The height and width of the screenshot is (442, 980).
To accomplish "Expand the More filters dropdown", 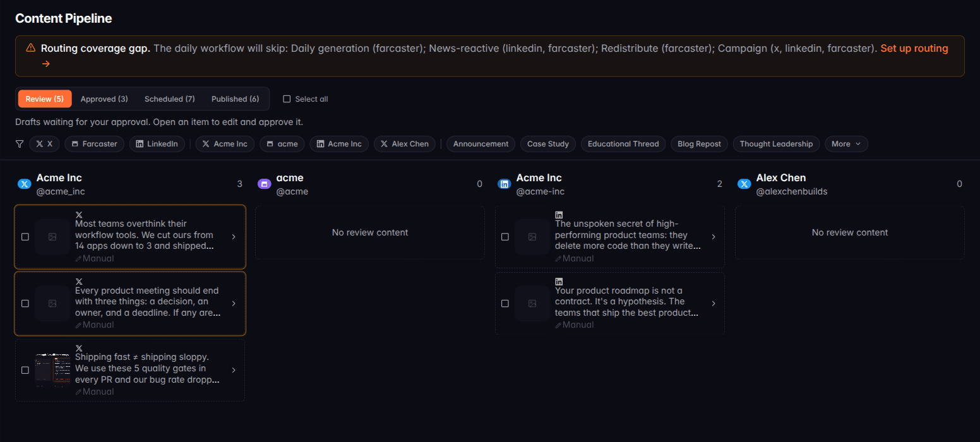I will point(846,144).
